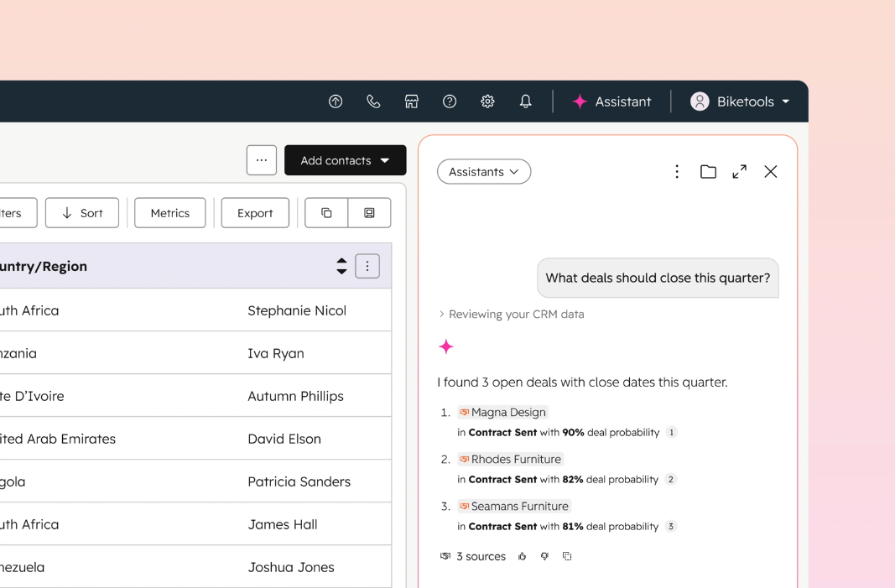The width and height of the screenshot is (895, 588).
Task: Click the thumbs down feedback icon
Action: tap(544, 557)
